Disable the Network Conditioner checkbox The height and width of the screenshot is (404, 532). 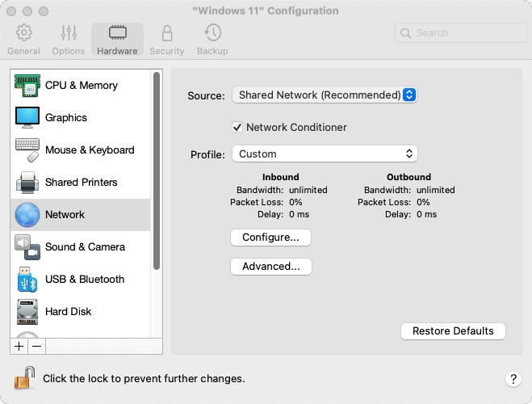[x=237, y=127]
